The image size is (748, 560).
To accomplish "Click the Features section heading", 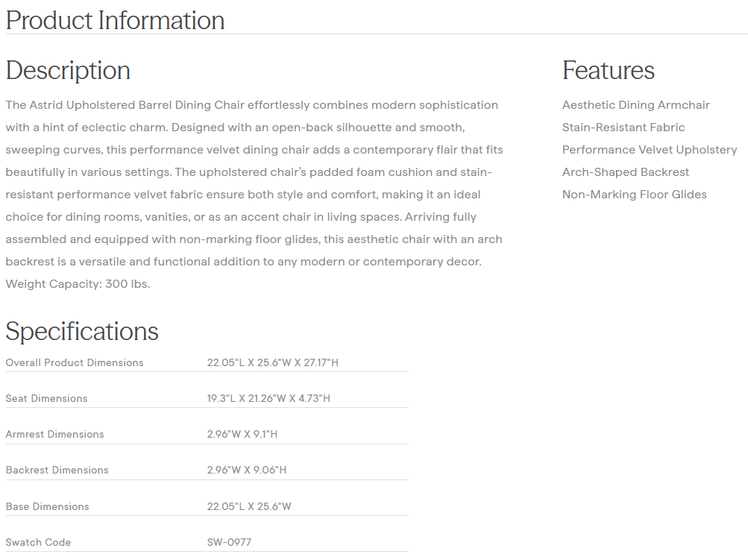I will coord(608,70).
